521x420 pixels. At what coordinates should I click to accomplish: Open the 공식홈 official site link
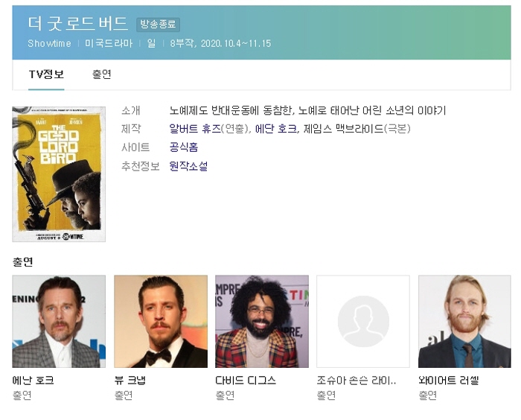[x=183, y=147]
